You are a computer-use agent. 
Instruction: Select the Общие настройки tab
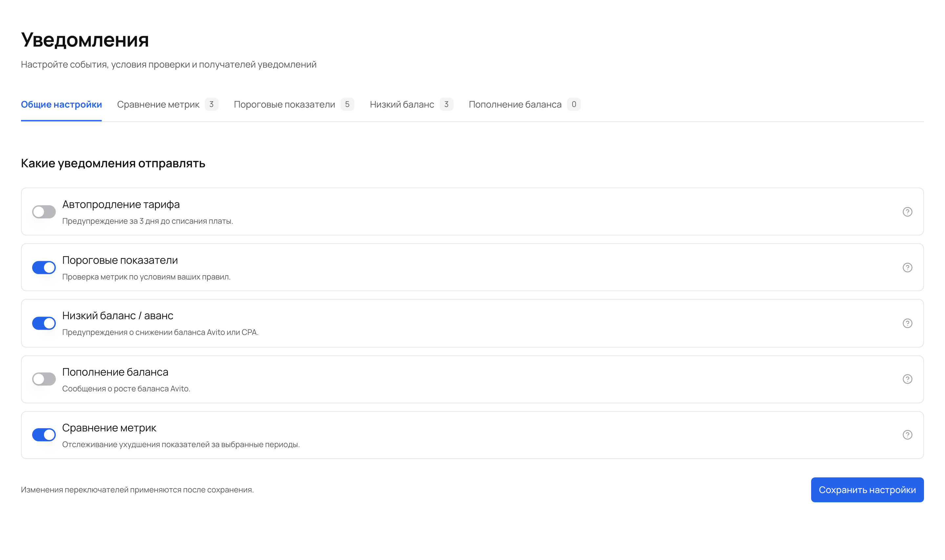(x=61, y=105)
